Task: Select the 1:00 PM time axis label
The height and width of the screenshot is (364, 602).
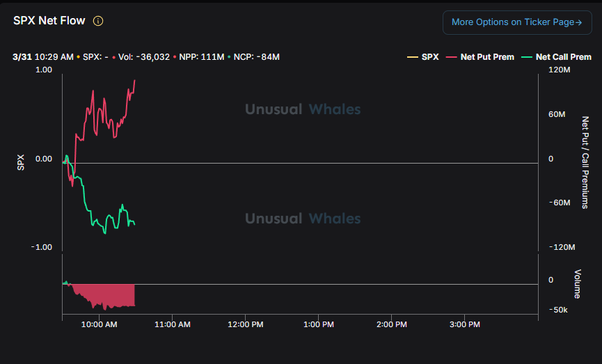Action: click(x=319, y=324)
